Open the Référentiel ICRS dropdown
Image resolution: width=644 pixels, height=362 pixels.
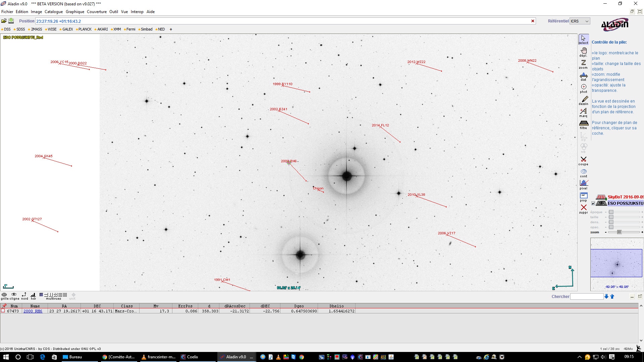click(x=580, y=21)
